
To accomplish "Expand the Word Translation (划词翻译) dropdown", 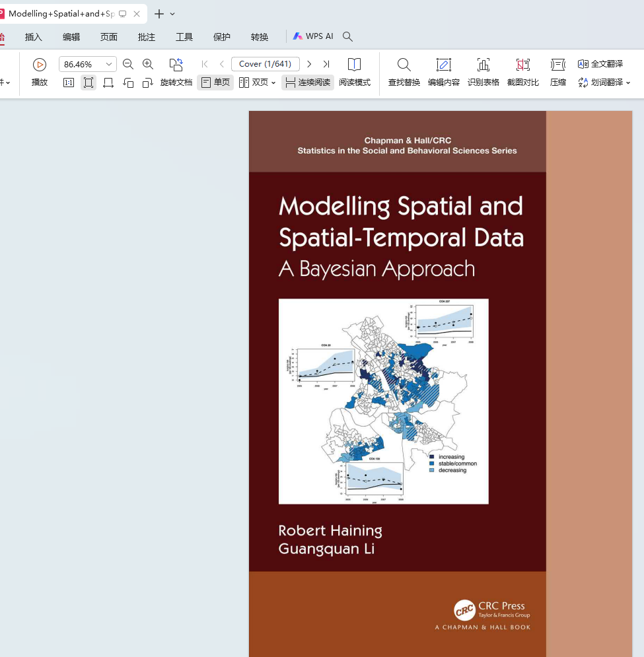I will (627, 83).
